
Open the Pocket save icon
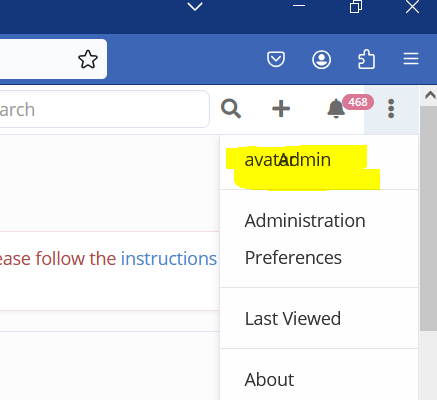tap(276, 59)
